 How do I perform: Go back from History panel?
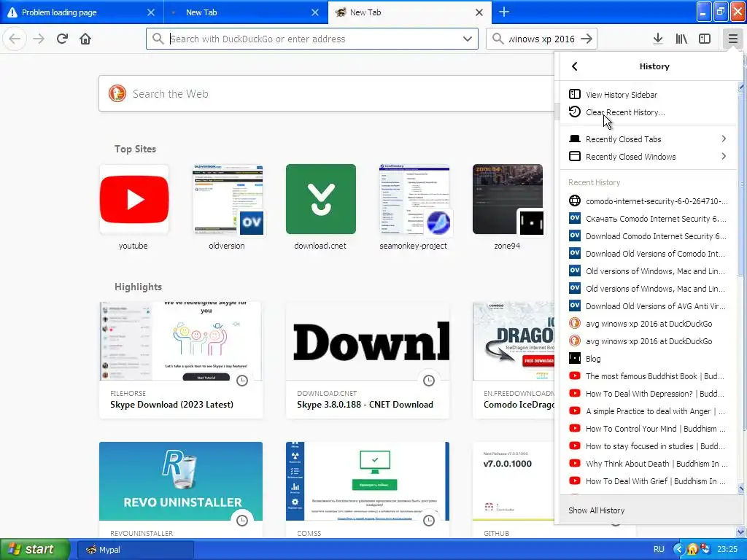[575, 66]
